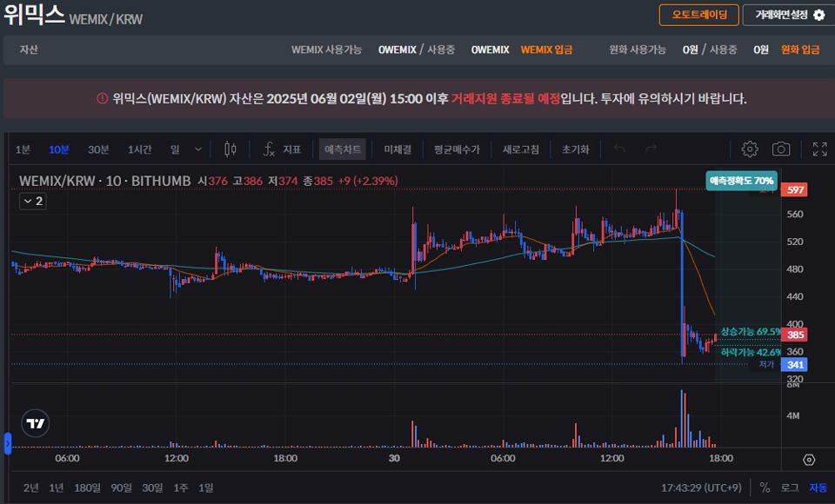Select the 일 daily interval
The image size is (835, 504).
coord(175,149)
